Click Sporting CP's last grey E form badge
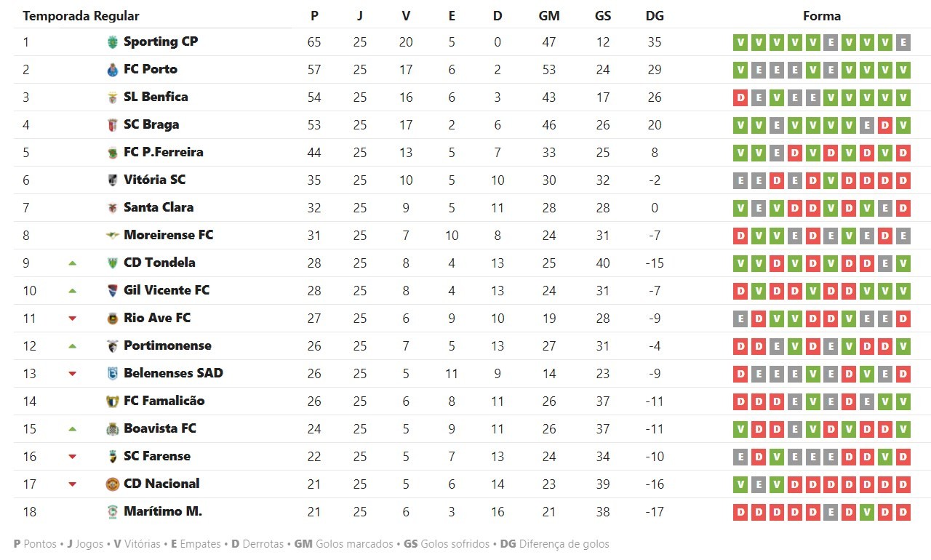The image size is (931, 560). [x=903, y=43]
